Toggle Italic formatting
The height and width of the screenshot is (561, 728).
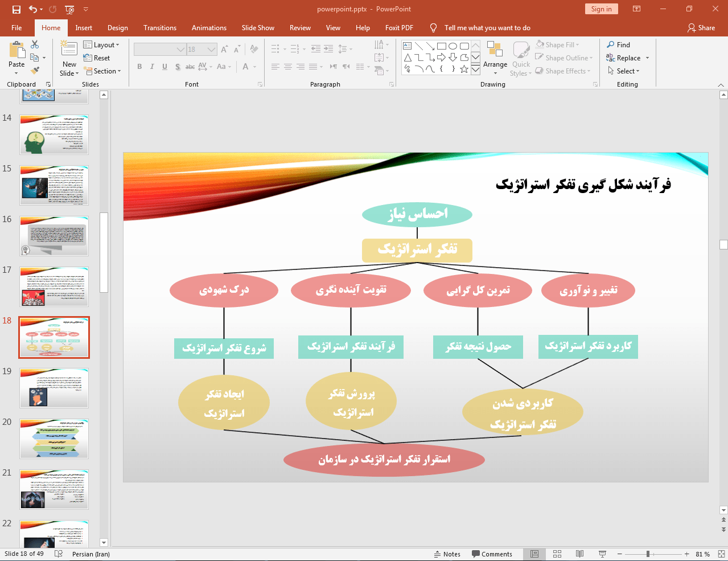[152, 67]
